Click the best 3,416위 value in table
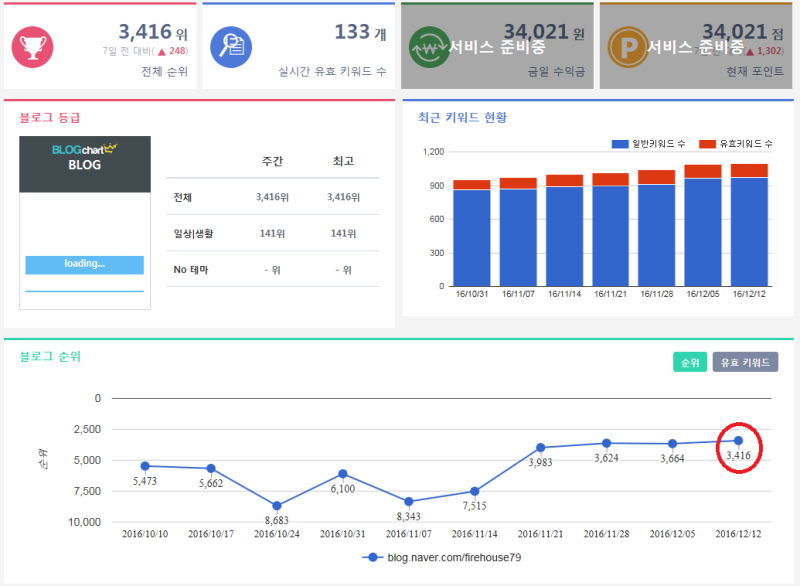 (343, 197)
